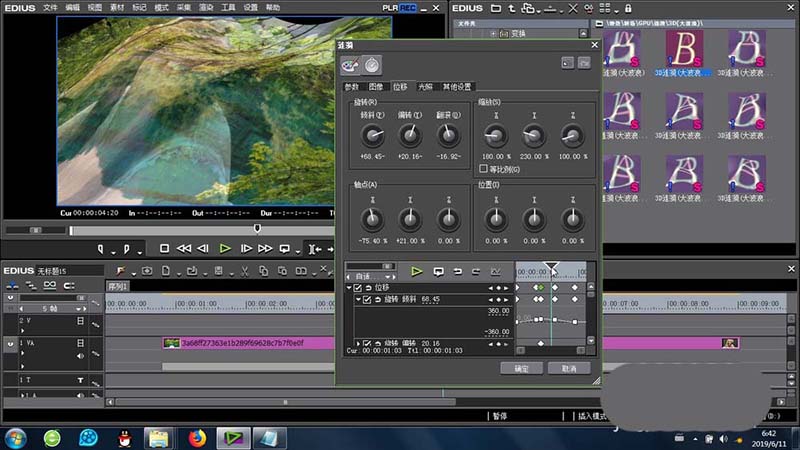Toggle the 旋转 倾斜 keyframe checkbox

click(x=366, y=300)
